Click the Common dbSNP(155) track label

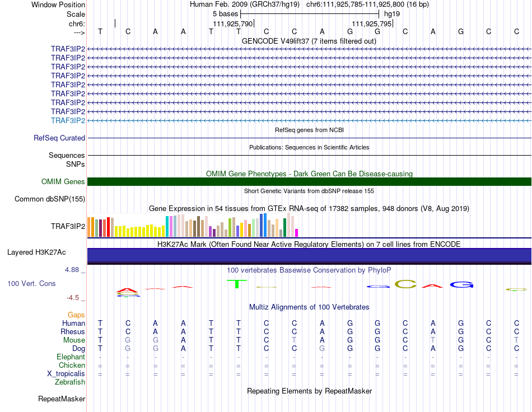[x=50, y=199]
